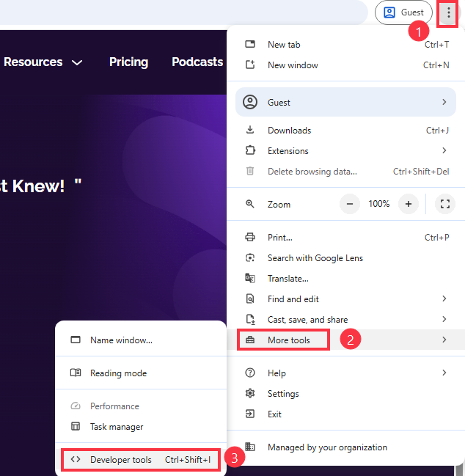
Task: Click the Guest person icon in menu
Action: pos(250,102)
